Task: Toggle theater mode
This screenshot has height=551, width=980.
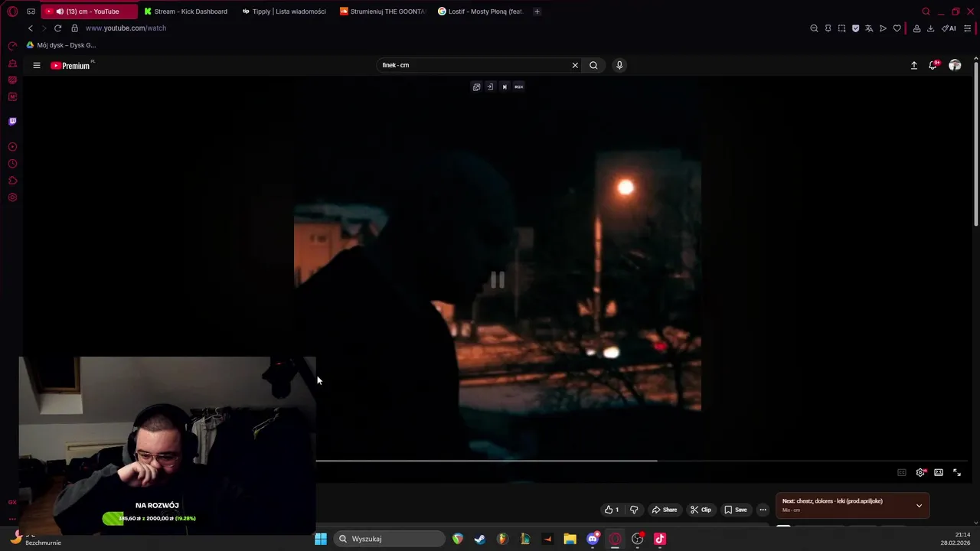Action: click(939, 472)
